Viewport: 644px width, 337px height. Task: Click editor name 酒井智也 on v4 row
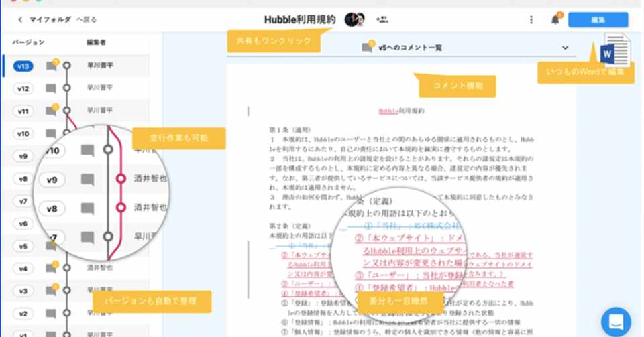[x=100, y=268]
